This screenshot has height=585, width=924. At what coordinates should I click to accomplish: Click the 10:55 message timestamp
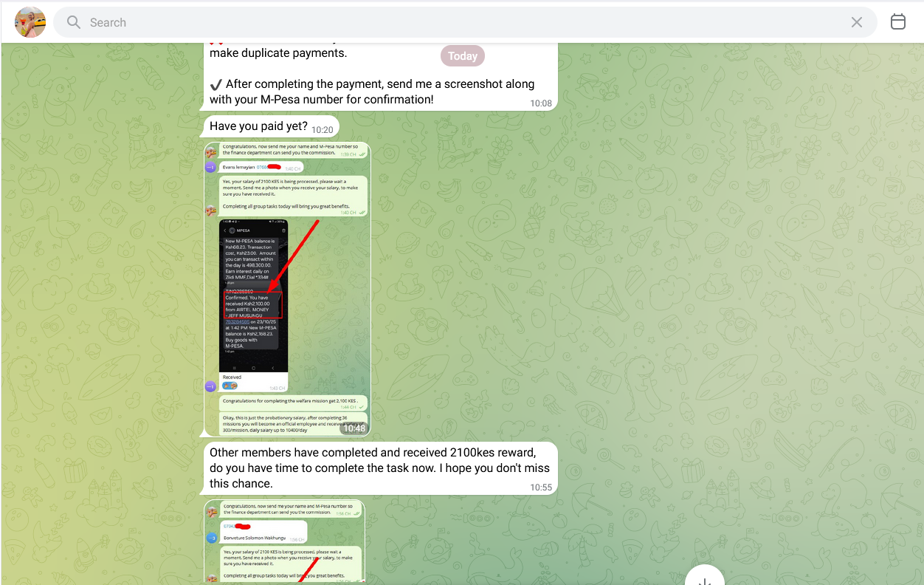(x=540, y=487)
